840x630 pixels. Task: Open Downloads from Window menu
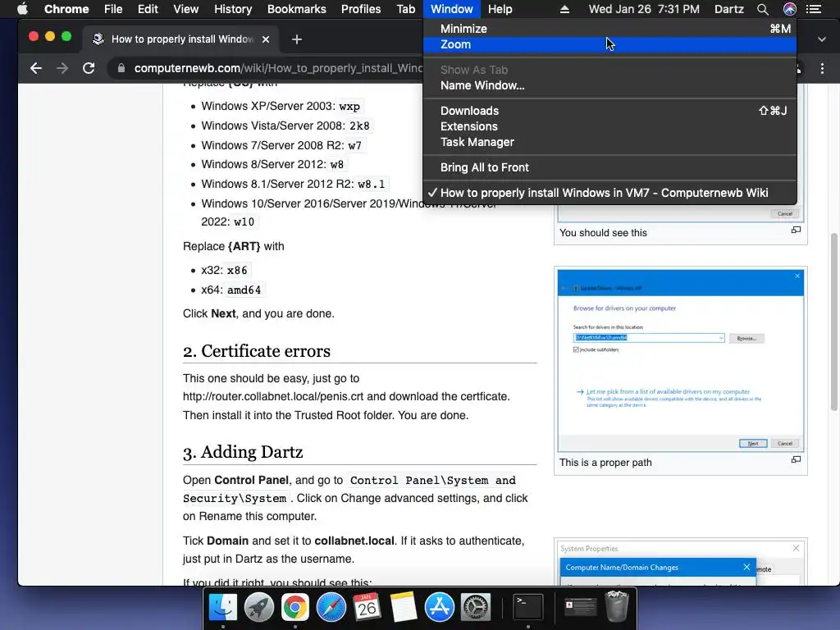coord(609,111)
